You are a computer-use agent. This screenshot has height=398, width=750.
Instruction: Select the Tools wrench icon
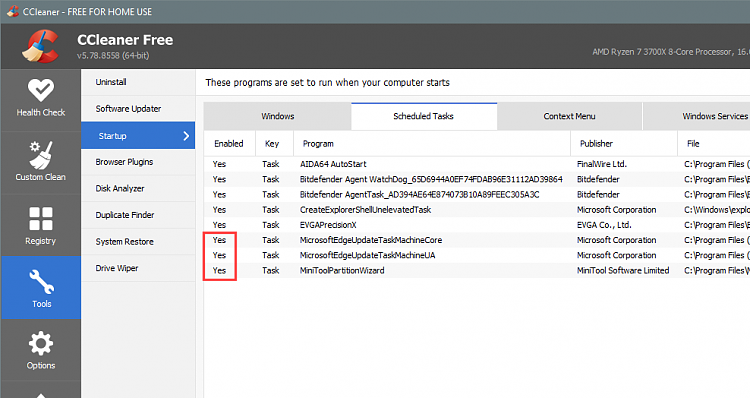click(x=41, y=281)
